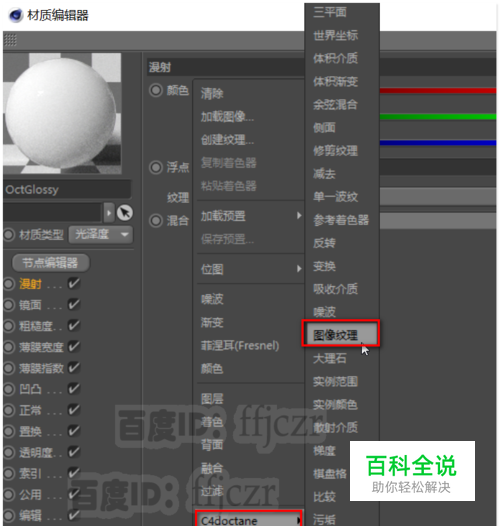
Task: Toggle the 薄膜指数 checkbox
Action: [73, 368]
